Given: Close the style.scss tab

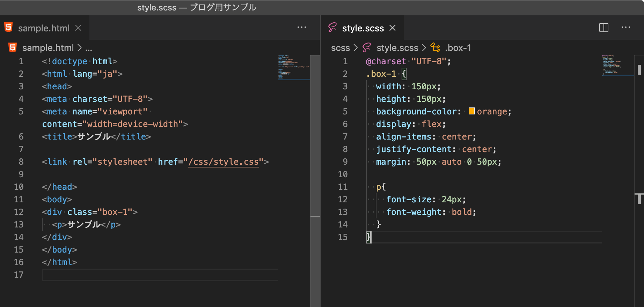Looking at the screenshot, I should coord(393,28).
